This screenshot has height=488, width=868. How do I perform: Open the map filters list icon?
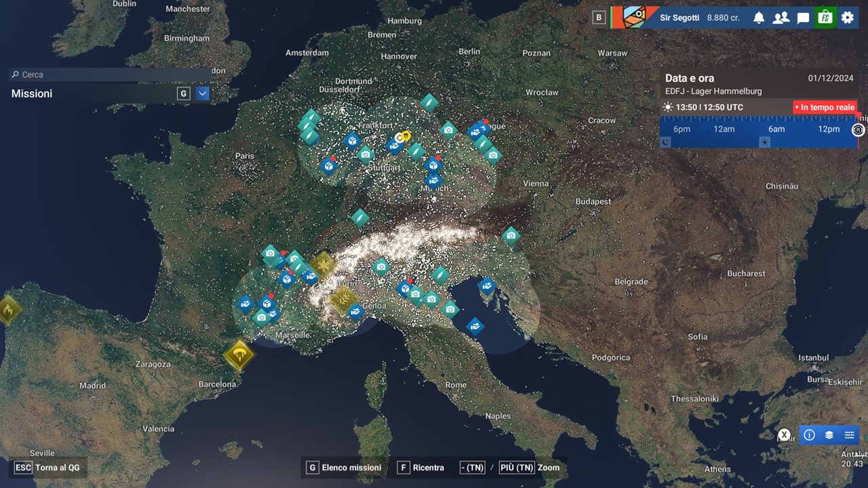(x=849, y=435)
